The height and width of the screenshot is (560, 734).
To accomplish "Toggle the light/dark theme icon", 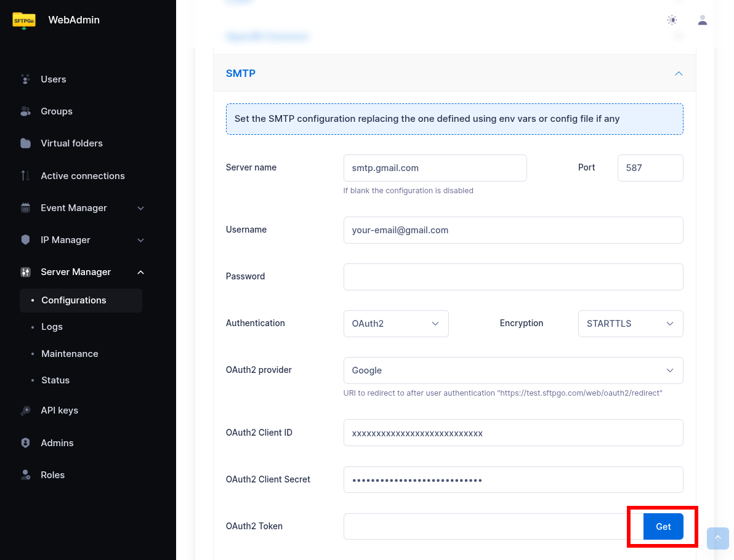I will [x=672, y=20].
